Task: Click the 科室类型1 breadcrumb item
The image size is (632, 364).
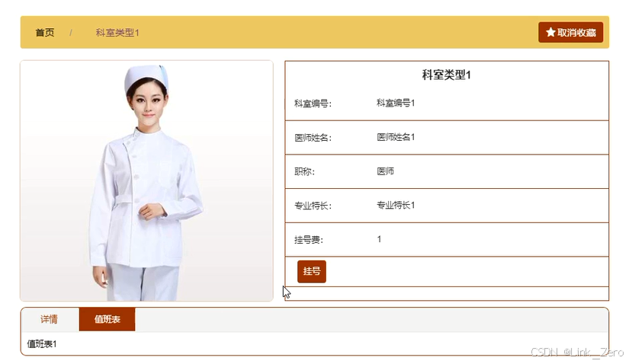Action: click(117, 33)
